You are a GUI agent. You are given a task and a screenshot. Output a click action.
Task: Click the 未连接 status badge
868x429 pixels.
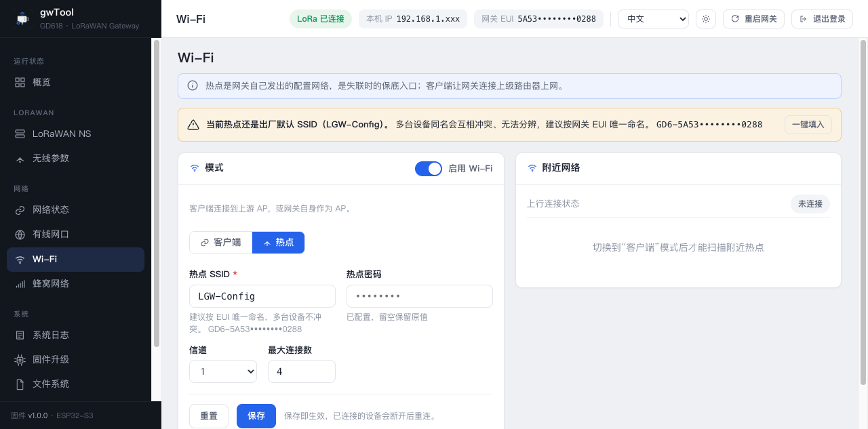[810, 204]
